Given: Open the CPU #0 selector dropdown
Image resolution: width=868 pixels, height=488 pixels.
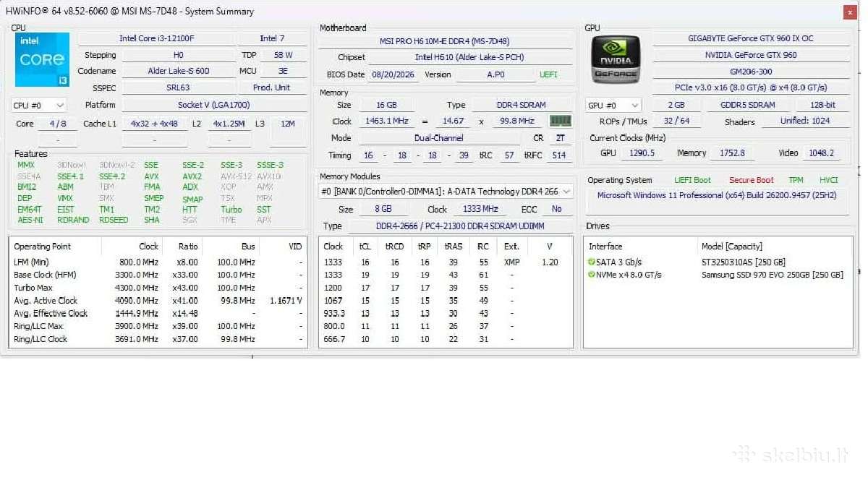Looking at the screenshot, I should (39, 106).
